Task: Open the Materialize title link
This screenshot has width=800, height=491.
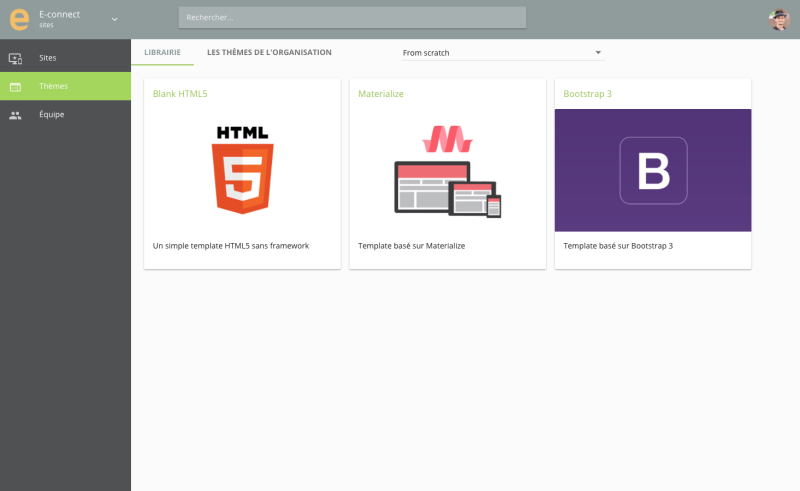Action: 381,94
